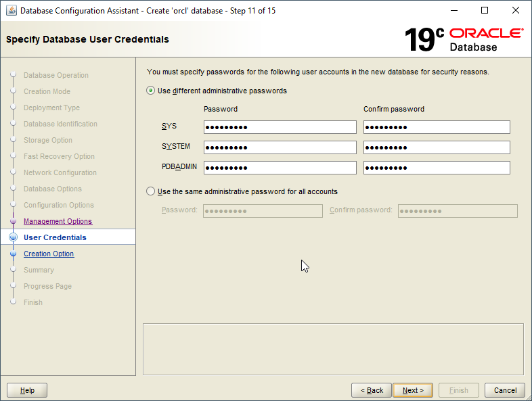The height and width of the screenshot is (401, 532).
Task: Focus the SYSTEM confirm password field
Action: click(437, 147)
